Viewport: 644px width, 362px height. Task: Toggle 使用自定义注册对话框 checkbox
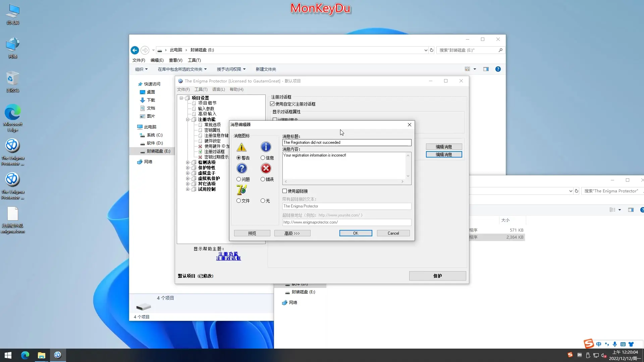pos(272,104)
